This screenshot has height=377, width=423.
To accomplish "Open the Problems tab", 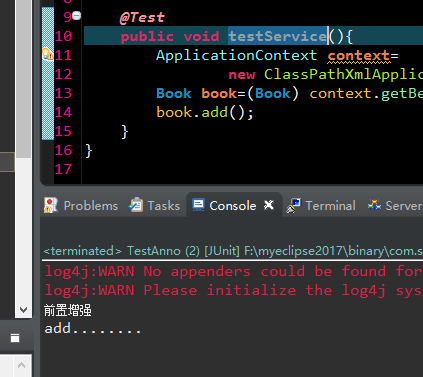I will (81, 206).
